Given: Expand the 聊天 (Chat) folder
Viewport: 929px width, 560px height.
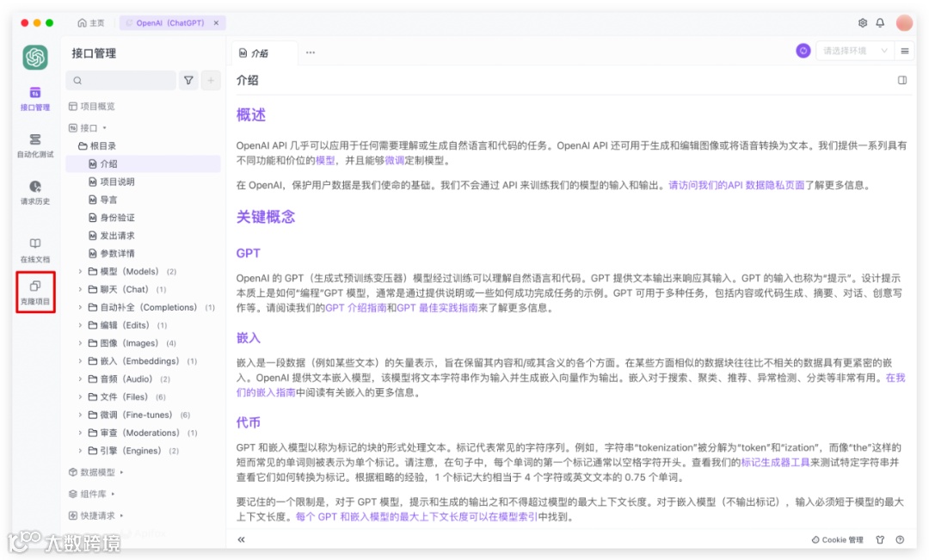Looking at the screenshot, I should (x=80, y=289).
